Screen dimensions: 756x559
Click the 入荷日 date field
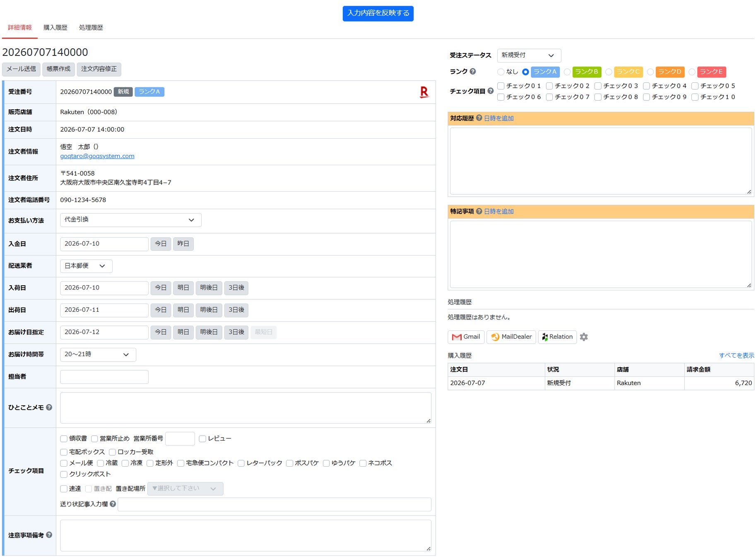[104, 288]
